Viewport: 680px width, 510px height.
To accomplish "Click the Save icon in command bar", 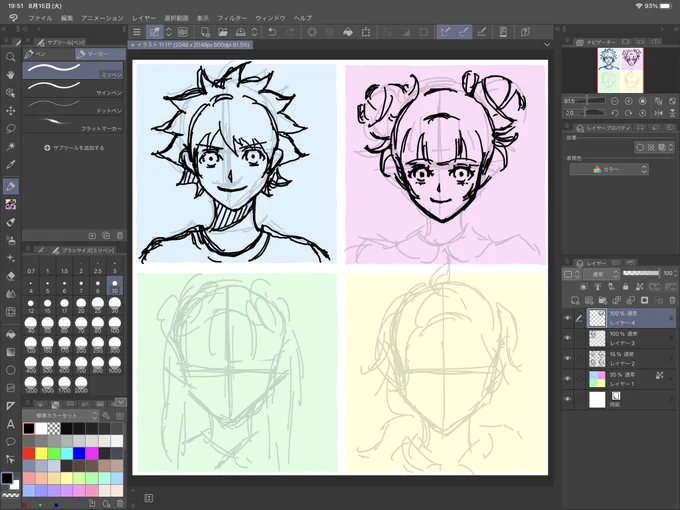I will tap(240, 32).
